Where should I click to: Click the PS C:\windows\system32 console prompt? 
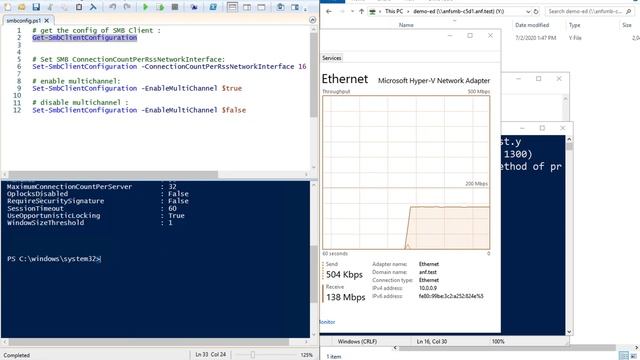[x=53, y=259]
